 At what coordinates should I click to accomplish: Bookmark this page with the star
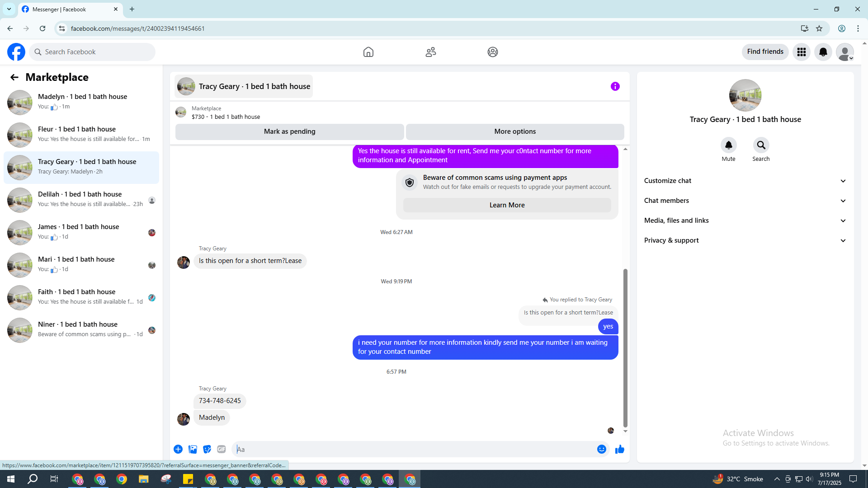(819, 28)
